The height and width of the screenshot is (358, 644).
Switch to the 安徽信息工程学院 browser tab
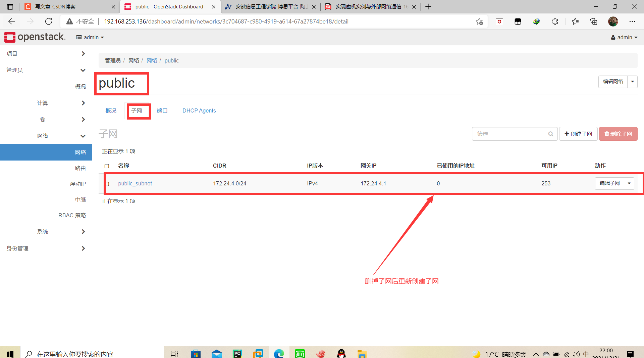[270, 7]
